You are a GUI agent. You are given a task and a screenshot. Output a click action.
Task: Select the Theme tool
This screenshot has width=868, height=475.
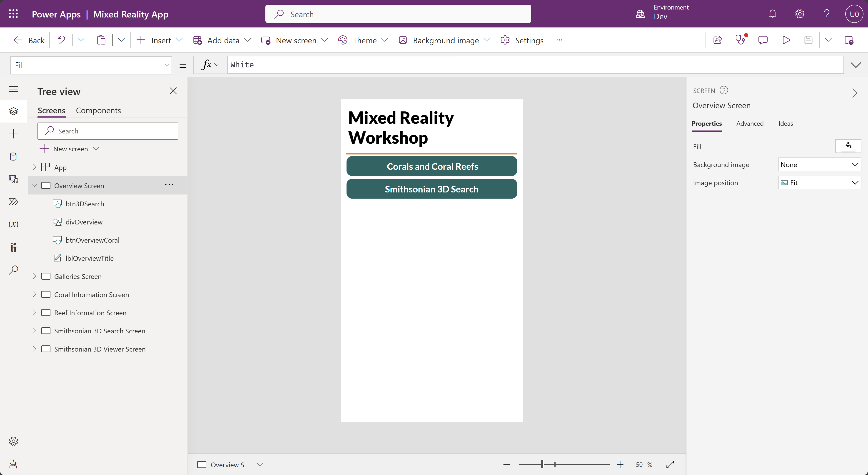coord(364,40)
